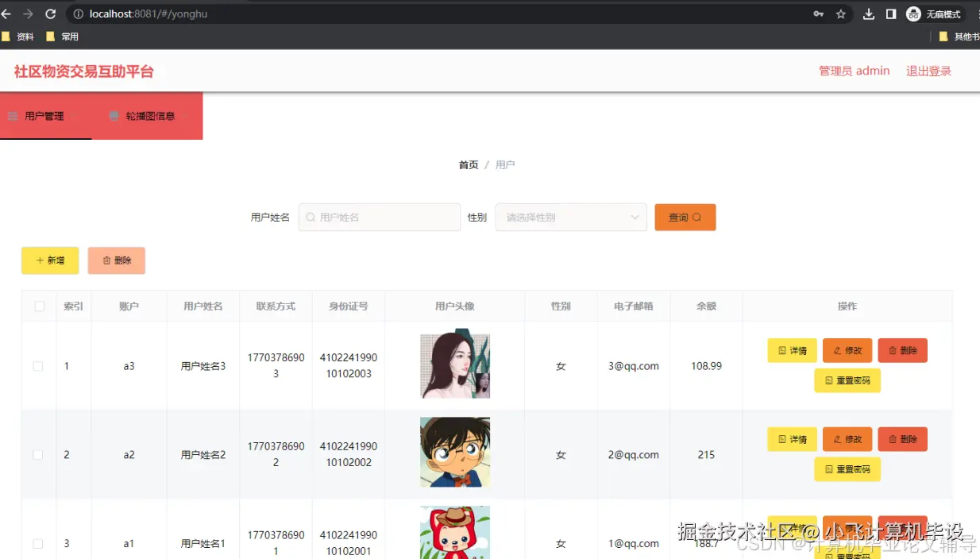The width and height of the screenshot is (980, 559).
Task: Click the 新增 add button
Action: [x=50, y=260]
